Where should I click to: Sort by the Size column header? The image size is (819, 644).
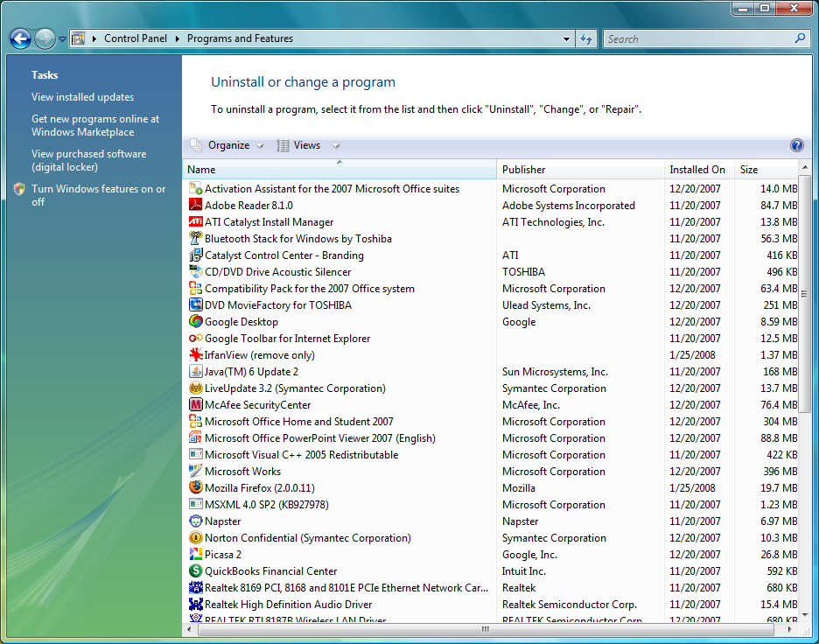[766, 170]
